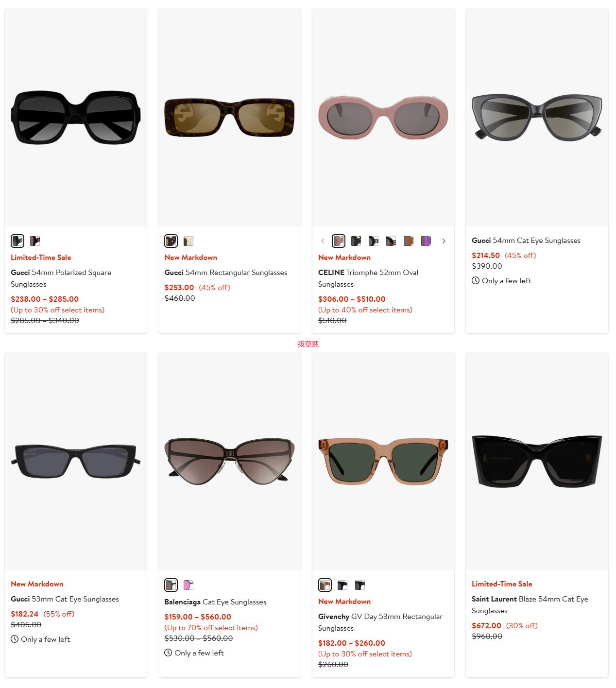
Task: Show previous CELINE color swatches
Action: pyautogui.click(x=323, y=241)
